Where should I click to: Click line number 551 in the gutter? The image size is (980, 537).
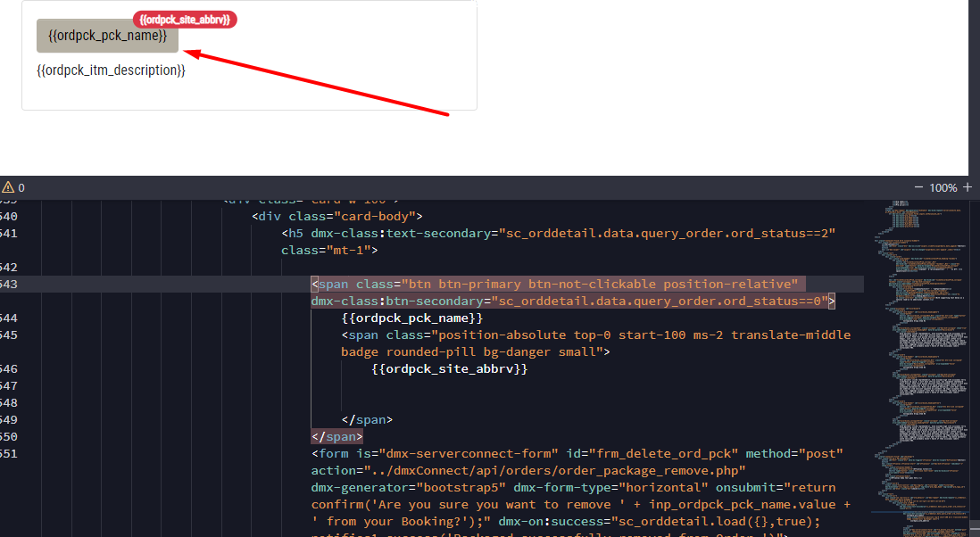click(x=9, y=453)
